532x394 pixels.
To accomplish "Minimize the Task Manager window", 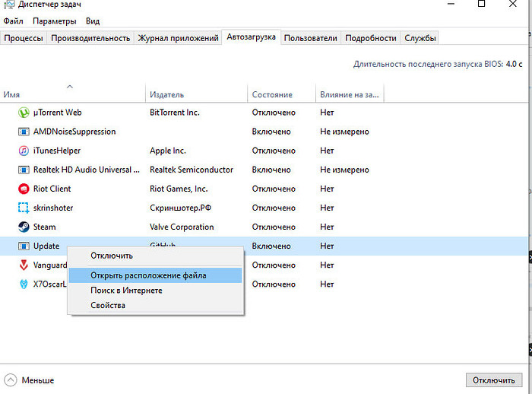I will (451, 4).
